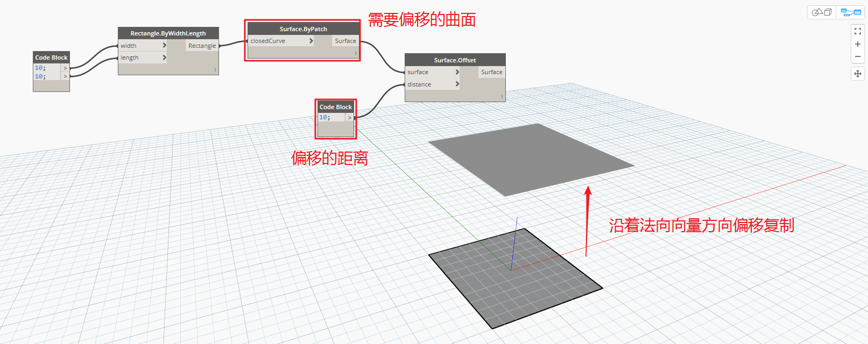Select the black-outlined surface at the origin
The height and width of the screenshot is (344, 868).
515,278
